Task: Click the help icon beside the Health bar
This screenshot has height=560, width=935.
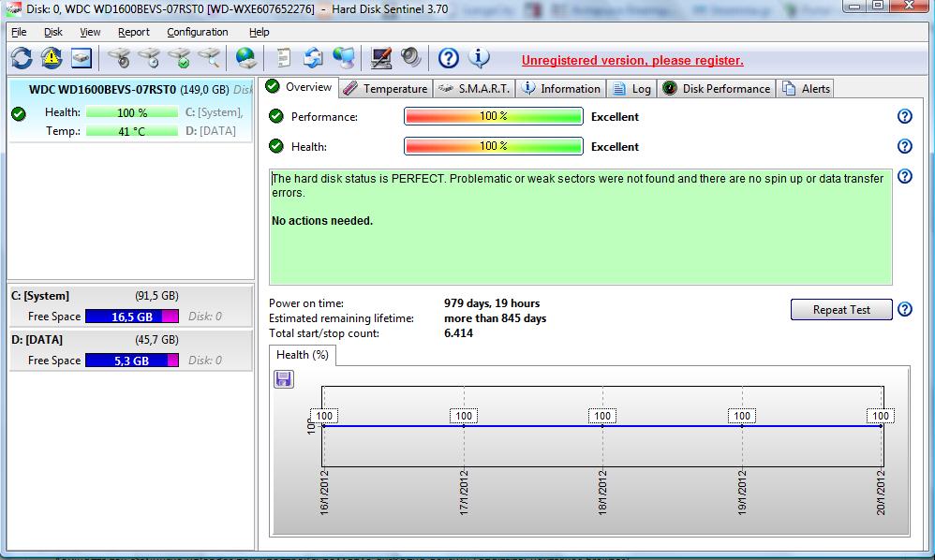Action: click(905, 146)
